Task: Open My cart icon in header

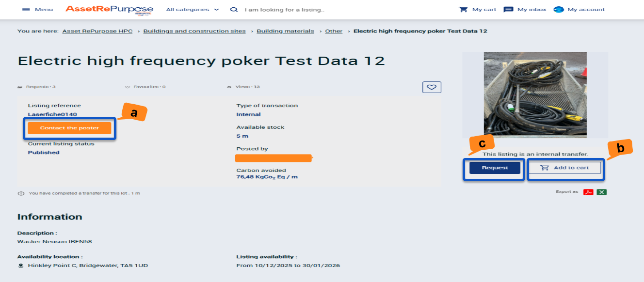Action: [464, 10]
